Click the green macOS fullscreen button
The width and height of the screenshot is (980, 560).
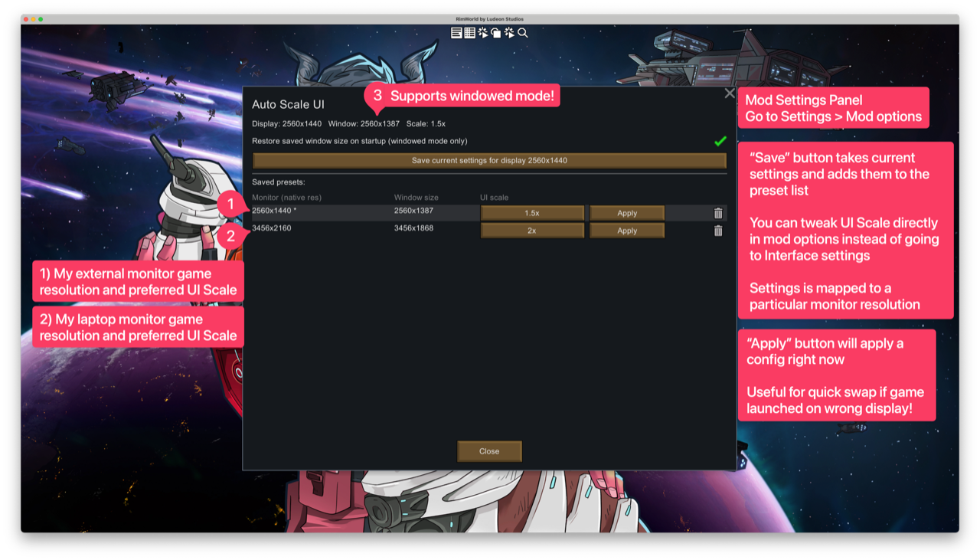point(41,19)
